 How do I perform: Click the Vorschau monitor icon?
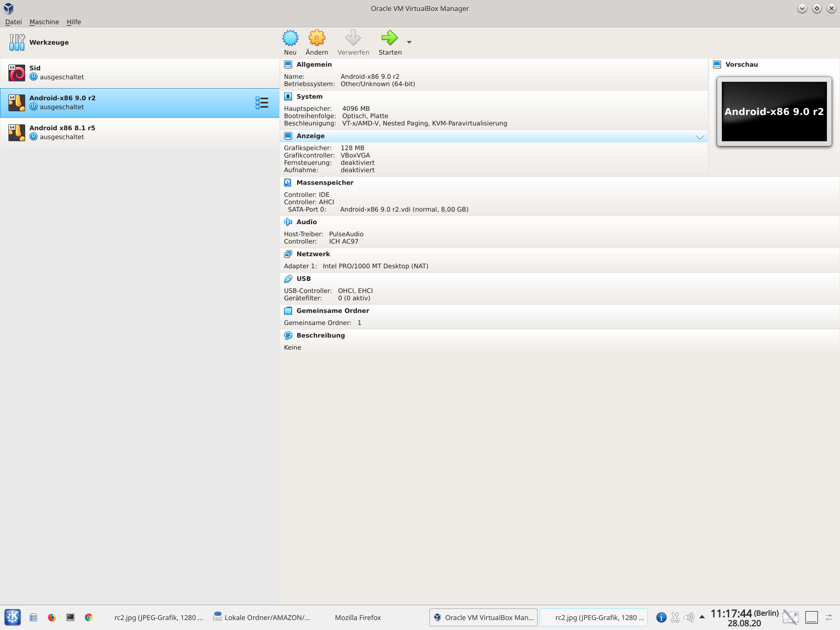(x=717, y=65)
